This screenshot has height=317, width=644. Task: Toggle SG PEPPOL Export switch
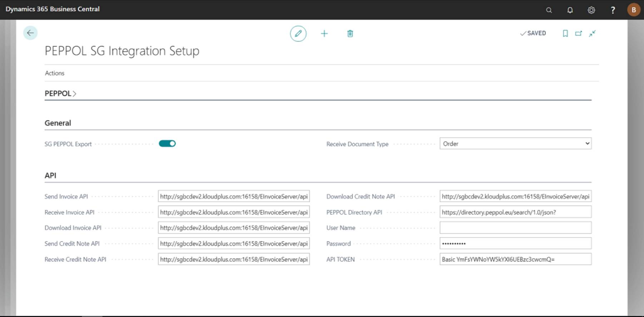(x=167, y=143)
